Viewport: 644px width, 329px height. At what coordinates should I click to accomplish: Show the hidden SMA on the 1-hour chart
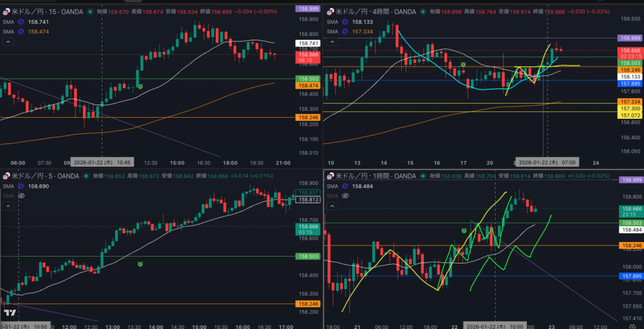click(344, 196)
